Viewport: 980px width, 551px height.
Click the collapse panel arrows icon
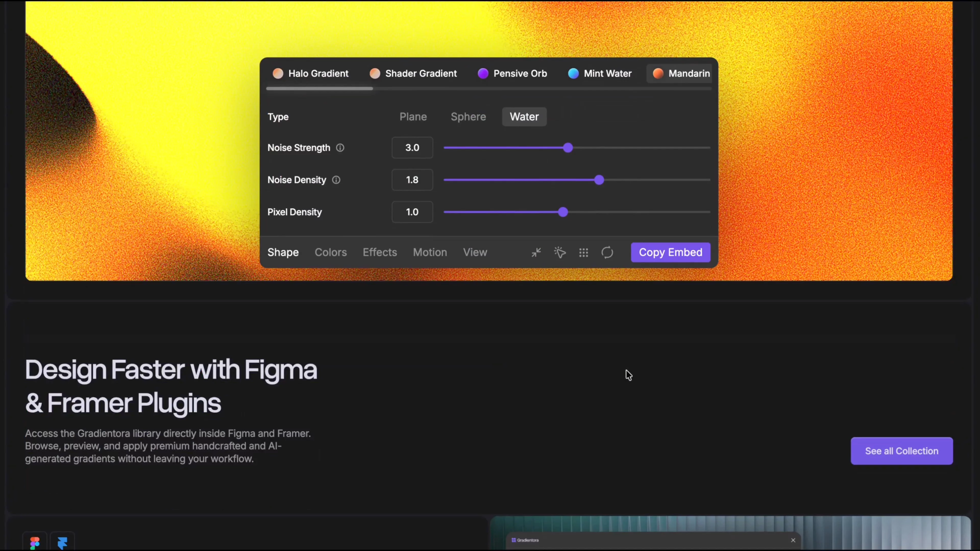coord(536,253)
